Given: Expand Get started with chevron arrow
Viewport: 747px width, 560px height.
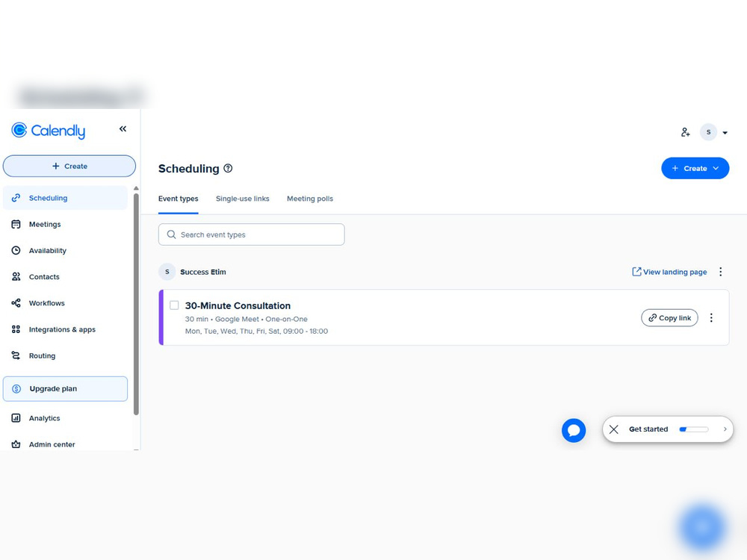Looking at the screenshot, I should tap(725, 429).
